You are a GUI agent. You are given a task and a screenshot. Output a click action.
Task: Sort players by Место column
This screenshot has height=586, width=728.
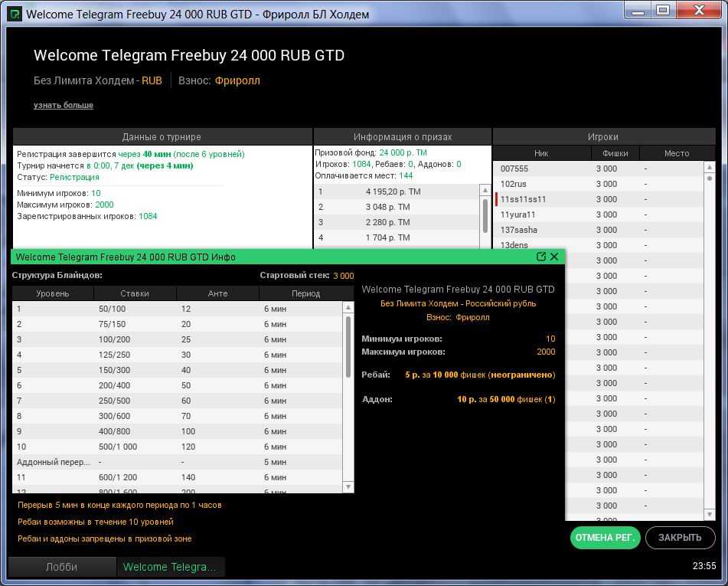(677, 153)
